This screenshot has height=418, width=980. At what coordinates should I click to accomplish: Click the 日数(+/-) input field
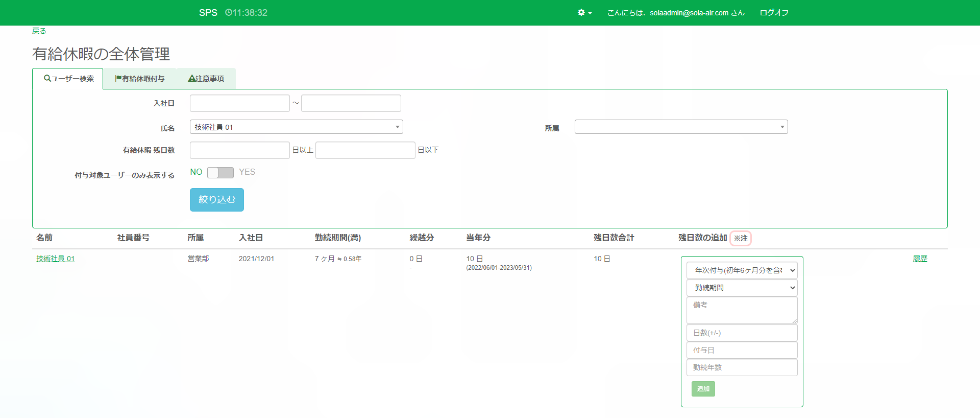[x=742, y=333]
